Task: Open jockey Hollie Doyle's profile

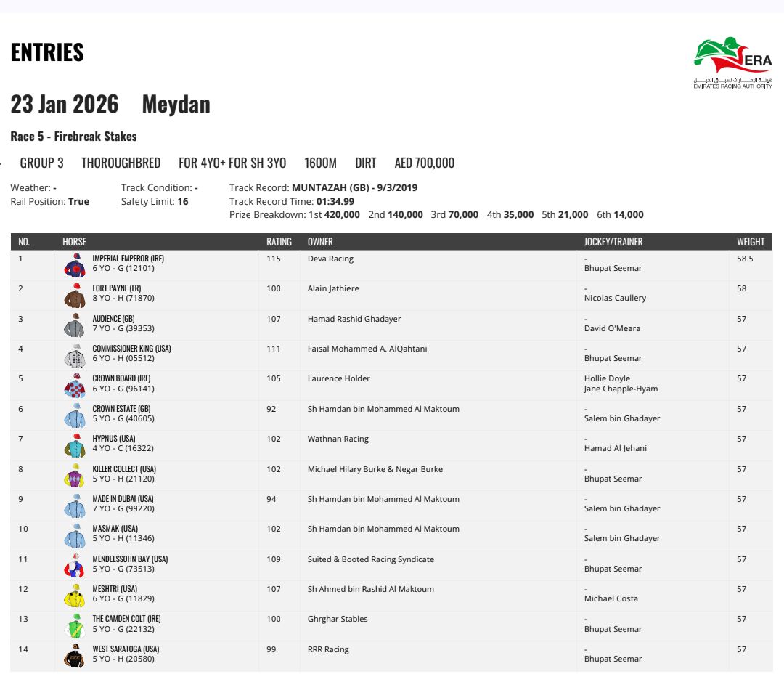Action: (x=607, y=378)
